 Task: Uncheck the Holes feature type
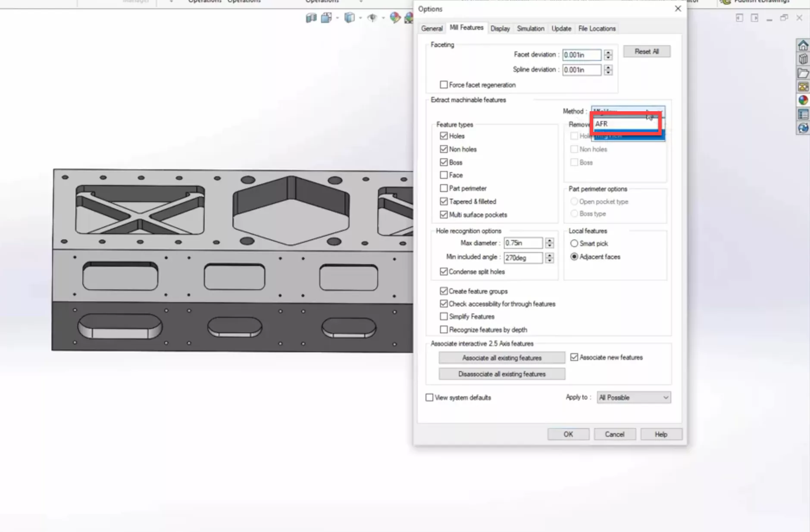point(444,136)
